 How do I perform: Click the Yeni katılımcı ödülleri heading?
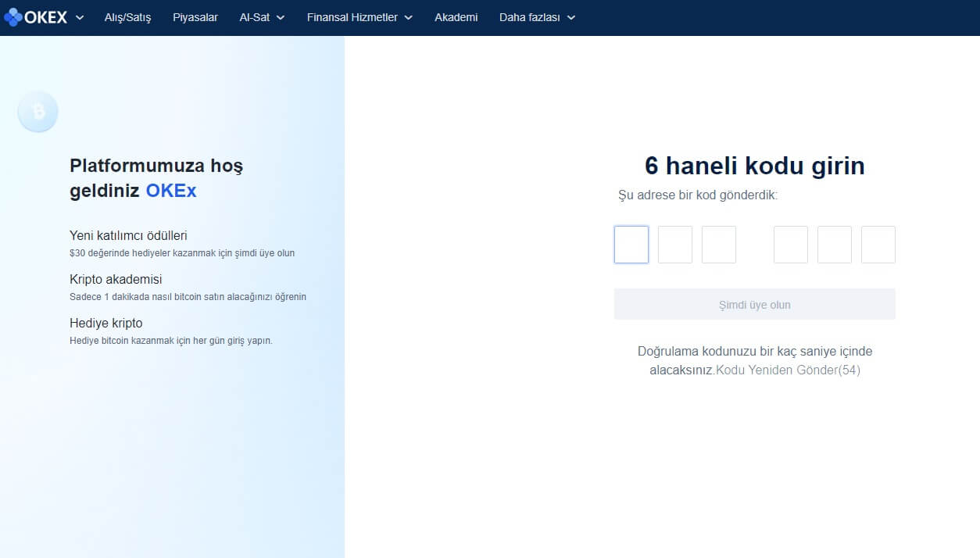128,235
